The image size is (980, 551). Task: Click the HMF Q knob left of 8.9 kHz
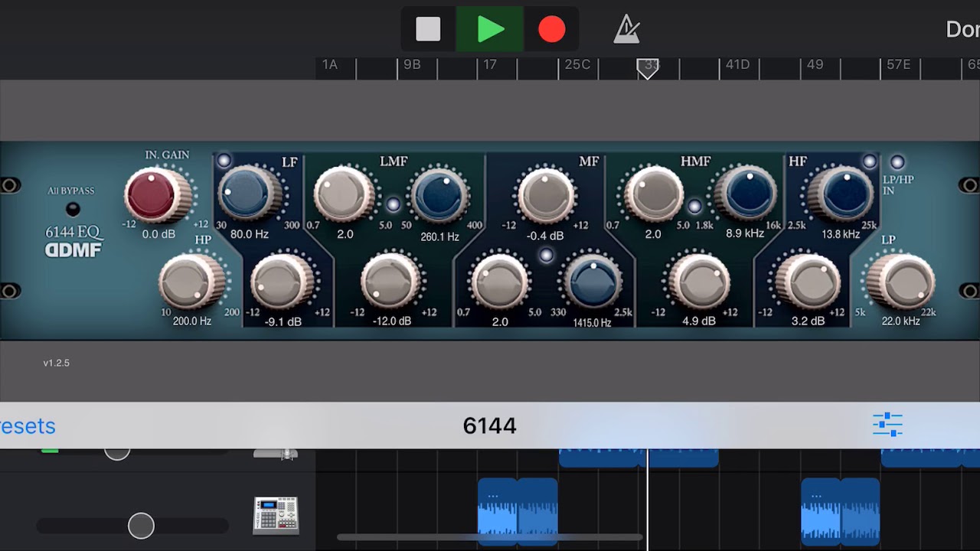(653, 194)
